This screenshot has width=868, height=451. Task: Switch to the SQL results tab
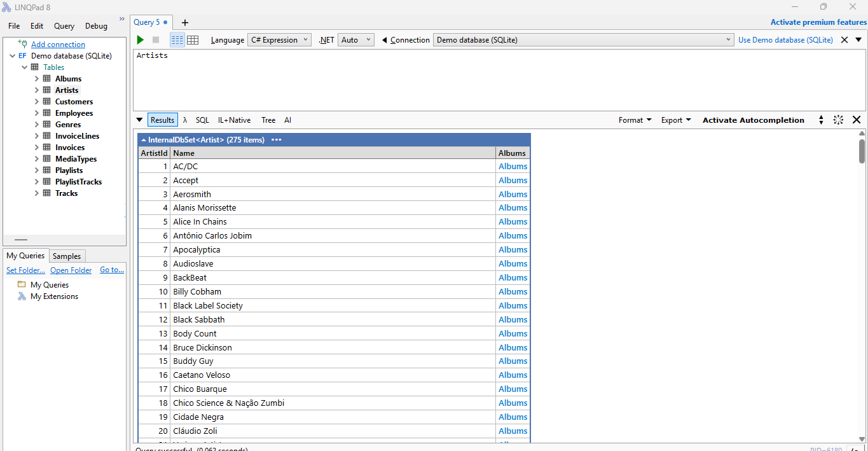[x=202, y=120]
